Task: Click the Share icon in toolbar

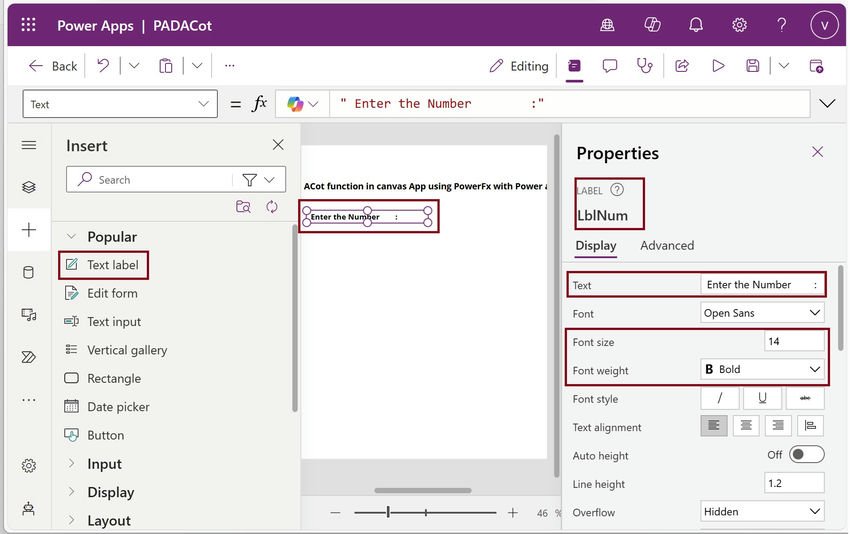Action: 682,66
